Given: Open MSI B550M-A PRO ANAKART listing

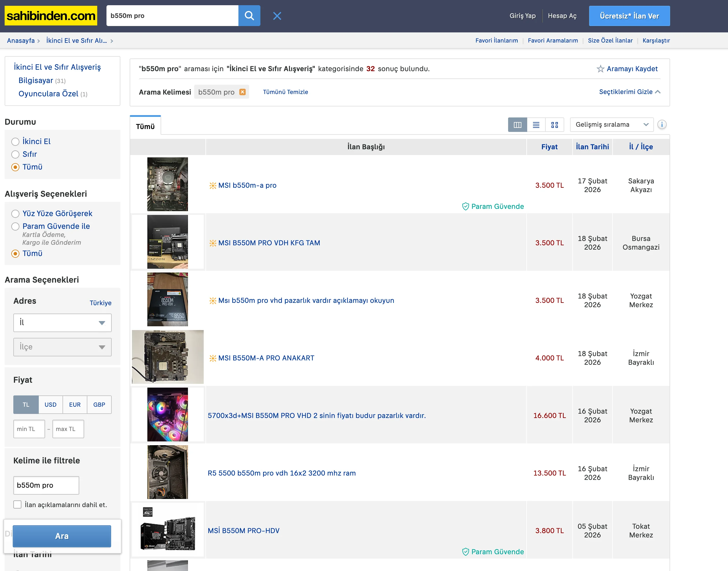Looking at the screenshot, I should coord(266,358).
